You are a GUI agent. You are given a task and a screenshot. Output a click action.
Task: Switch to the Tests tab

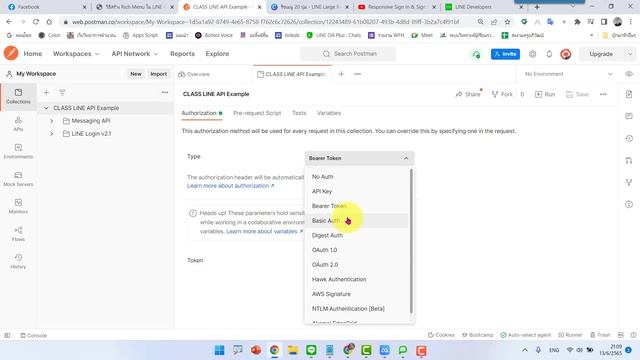pyautogui.click(x=299, y=113)
